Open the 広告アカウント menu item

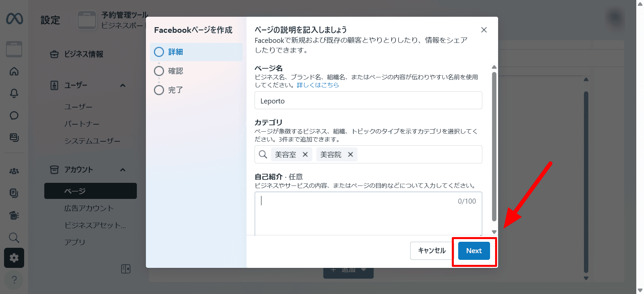coord(89,208)
